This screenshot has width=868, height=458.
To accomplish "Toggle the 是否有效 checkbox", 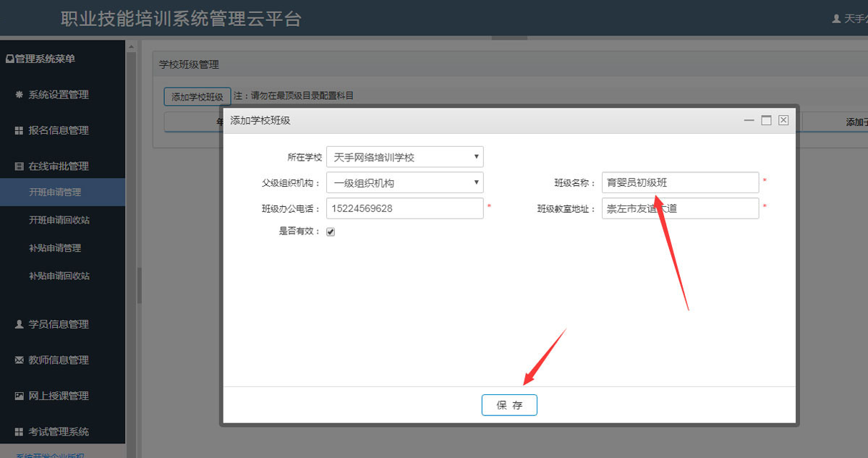I will 331,232.
